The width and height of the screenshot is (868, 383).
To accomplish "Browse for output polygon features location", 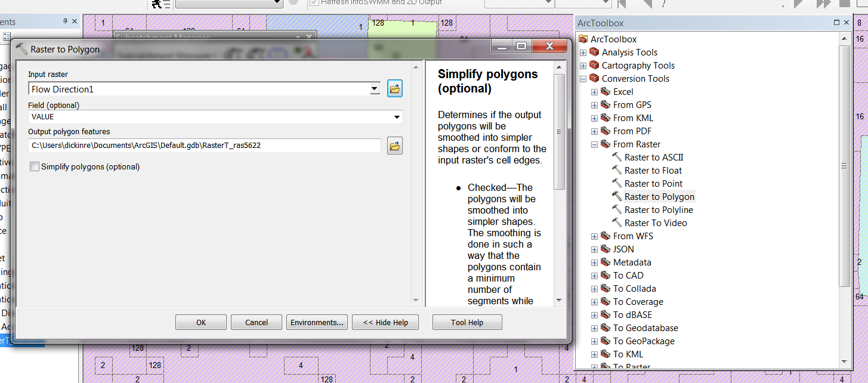I will click(x=394, y=146).
